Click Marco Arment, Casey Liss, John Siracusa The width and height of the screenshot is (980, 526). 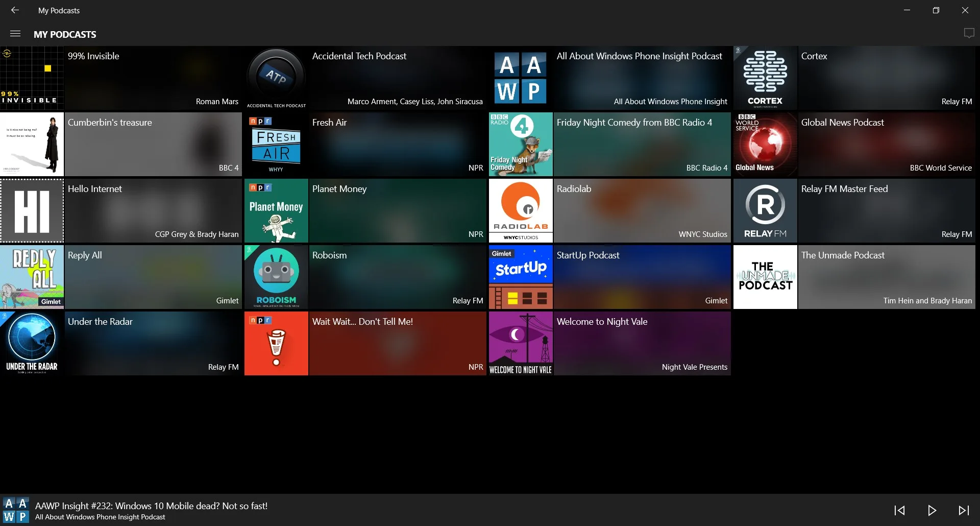415,102
